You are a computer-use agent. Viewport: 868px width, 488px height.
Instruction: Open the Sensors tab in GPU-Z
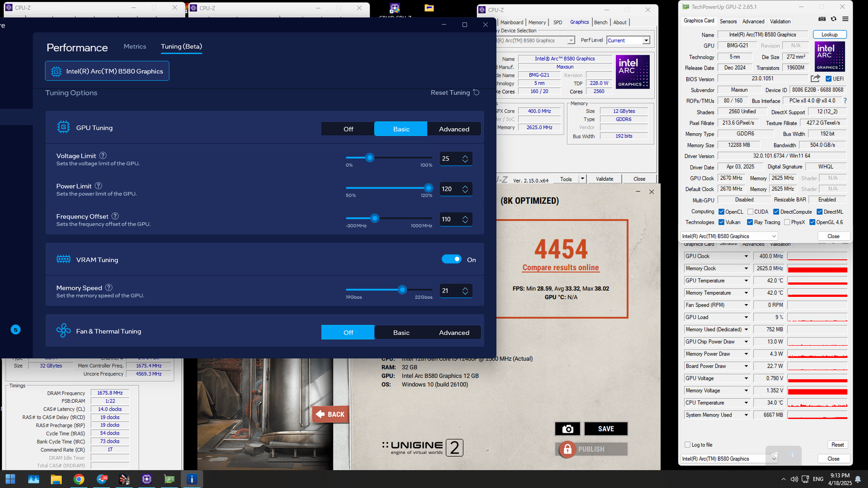[728, 21]
